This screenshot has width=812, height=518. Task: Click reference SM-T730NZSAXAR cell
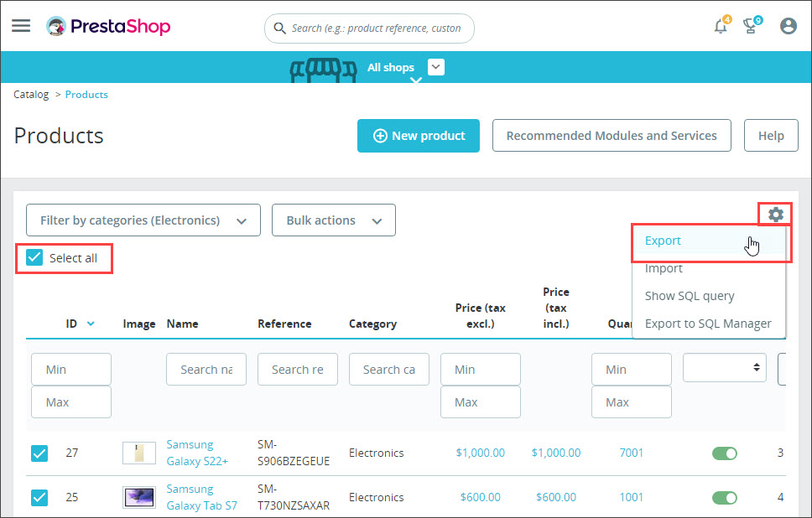point(294,497)
